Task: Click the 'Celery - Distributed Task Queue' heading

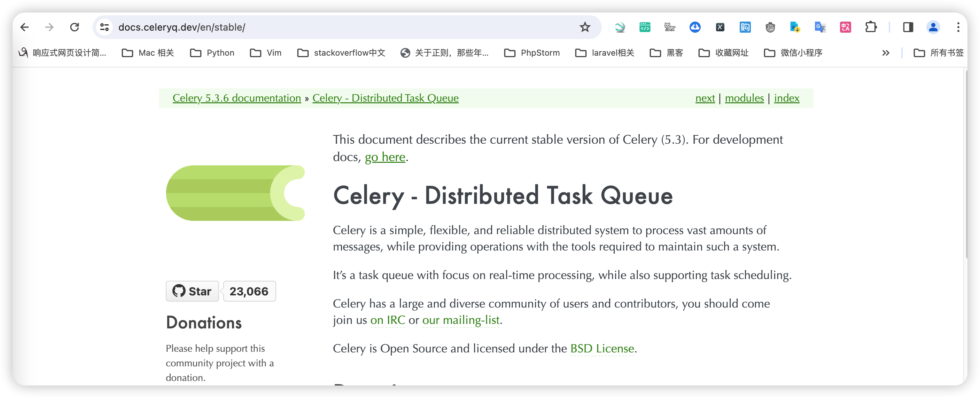Action: tap(503, 196)
